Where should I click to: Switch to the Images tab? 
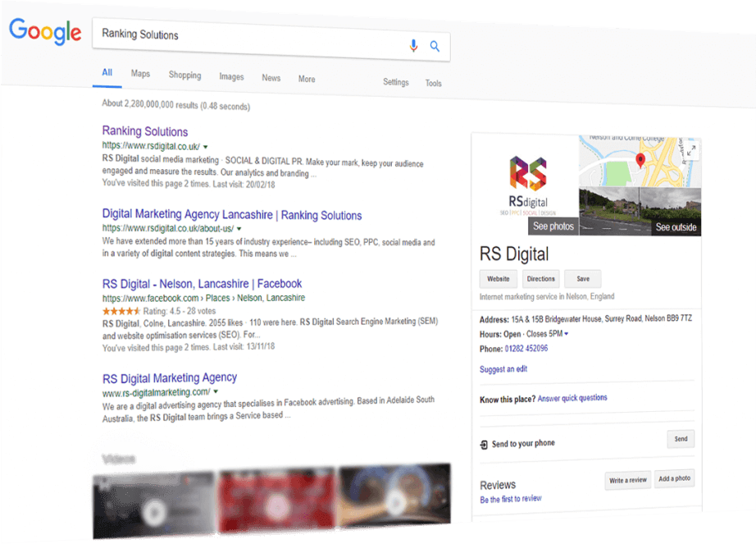[231, 77]
